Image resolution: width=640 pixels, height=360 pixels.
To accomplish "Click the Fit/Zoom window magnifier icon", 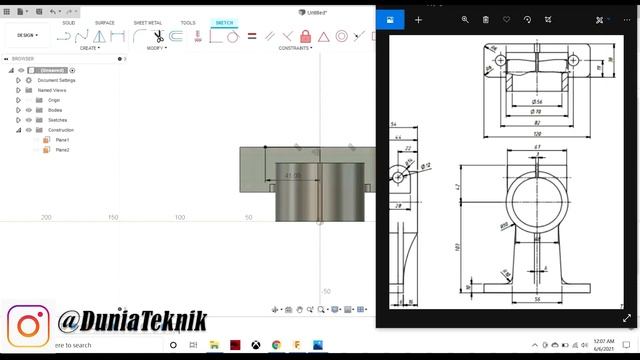I will pos(321,309).
